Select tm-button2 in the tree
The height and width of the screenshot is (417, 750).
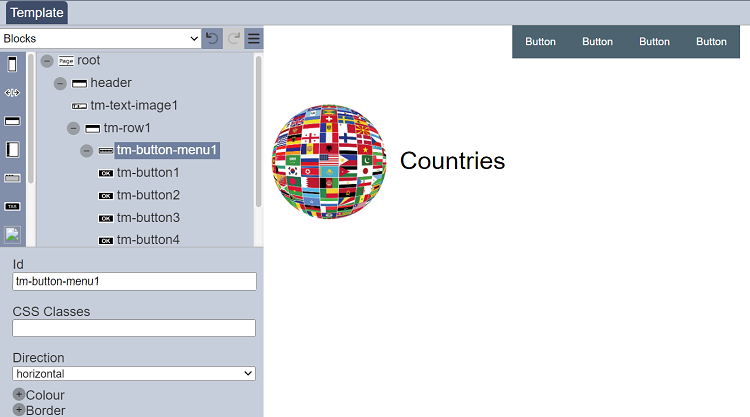148,195
